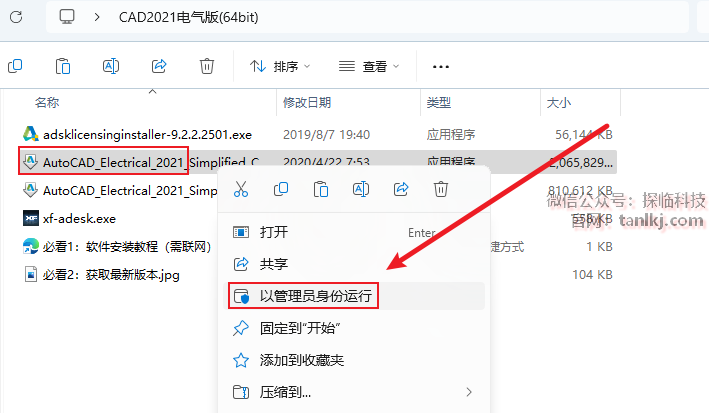The width and height of the screenshot is (709, 413).
Task: Open the 压缩到... submenu entry
Action: click(x=354, y=392)
